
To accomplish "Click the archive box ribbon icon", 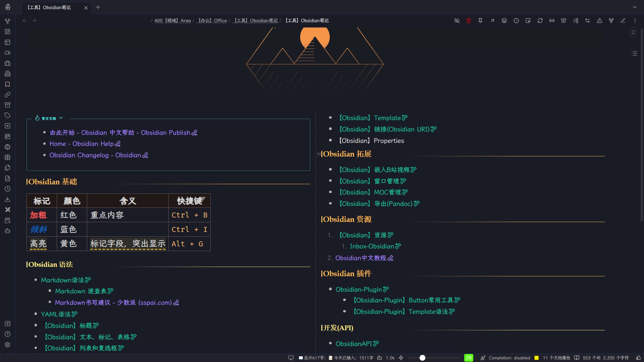I will pyautogui.click(x=7, y=105).
